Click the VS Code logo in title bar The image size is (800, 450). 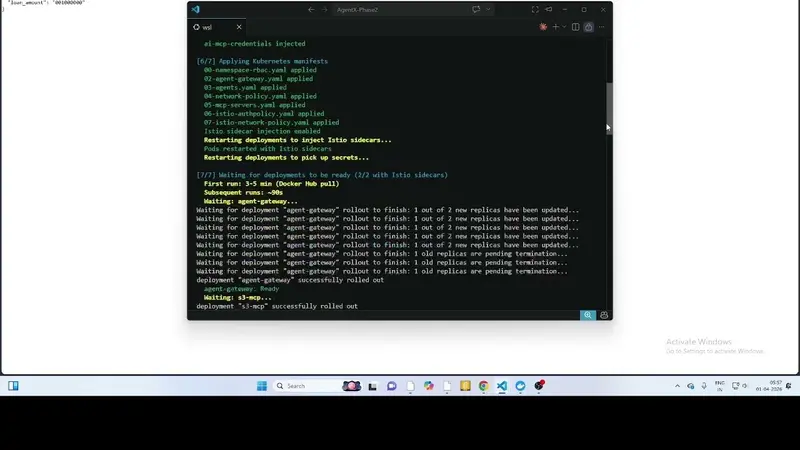tap(195, 9)
